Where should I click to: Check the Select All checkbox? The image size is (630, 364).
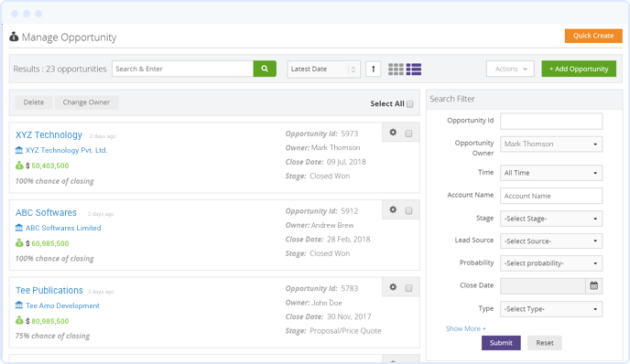pyautogui.click(x=410, y=104)
